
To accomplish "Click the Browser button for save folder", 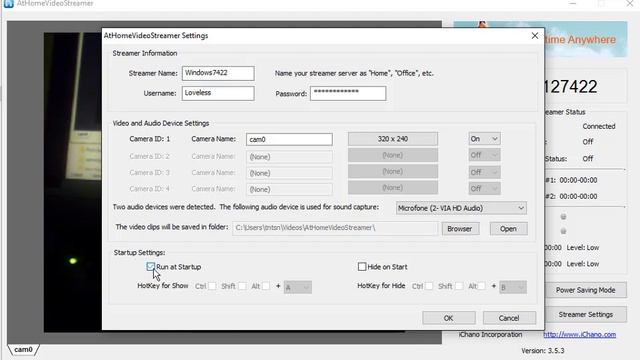I will 460,229.
